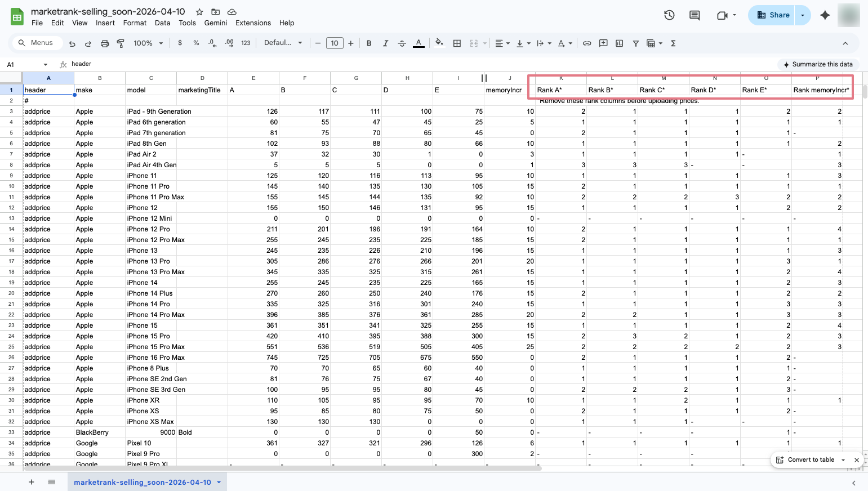Open the Format menu
Viewport: 868px width, 491px height.
pos(135,23)
